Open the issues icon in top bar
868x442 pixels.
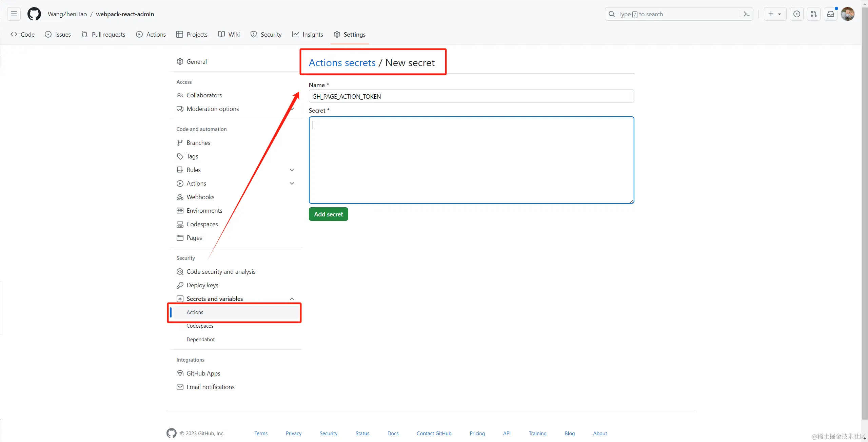click(x=796, y=14)
